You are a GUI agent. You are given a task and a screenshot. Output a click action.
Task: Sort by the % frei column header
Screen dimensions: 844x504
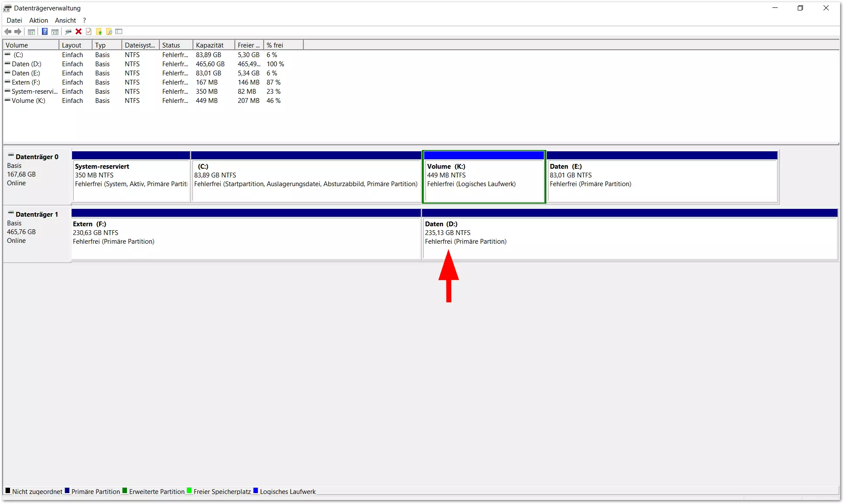[284, 45]
